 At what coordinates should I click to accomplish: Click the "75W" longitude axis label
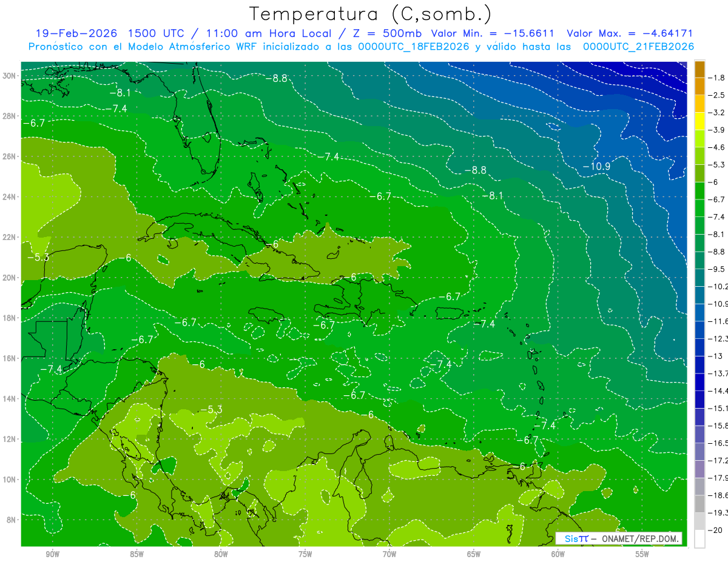tap(305, 554)
